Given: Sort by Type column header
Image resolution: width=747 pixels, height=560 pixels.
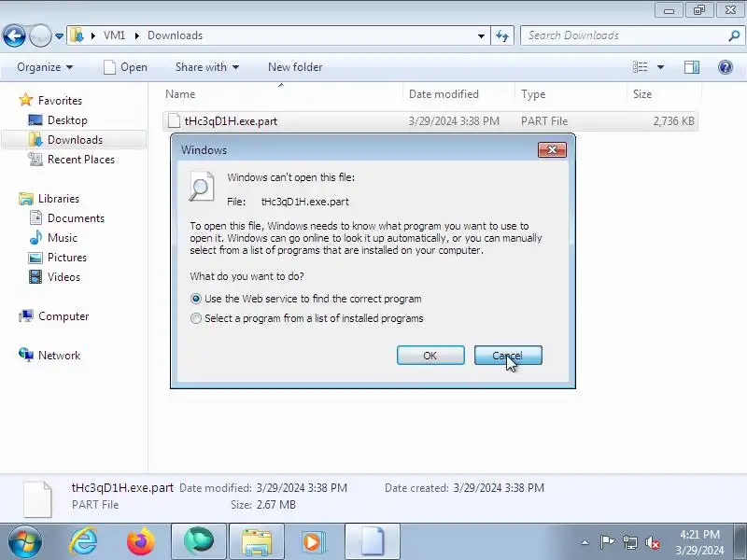Looking at the screenshot, I should [x=571, y=94].
